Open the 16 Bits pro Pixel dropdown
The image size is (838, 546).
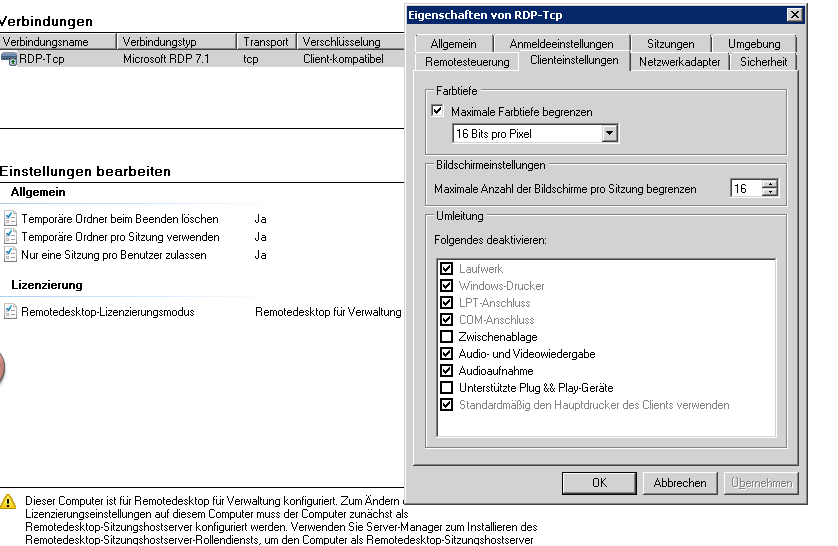point(609,134)
